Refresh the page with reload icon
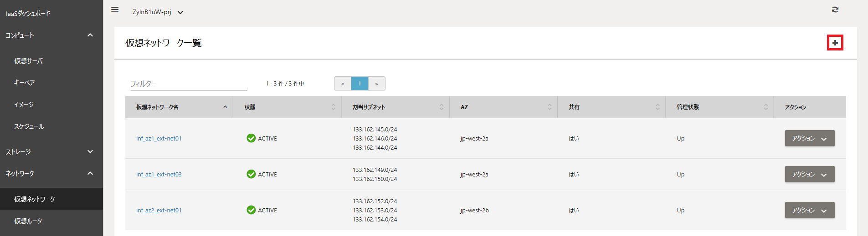This screenshot has height=236, width=868. [x=835, y=10]
